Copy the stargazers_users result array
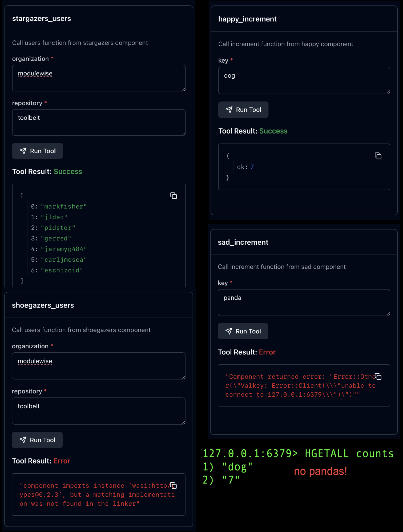 click(x=173, y=196)
